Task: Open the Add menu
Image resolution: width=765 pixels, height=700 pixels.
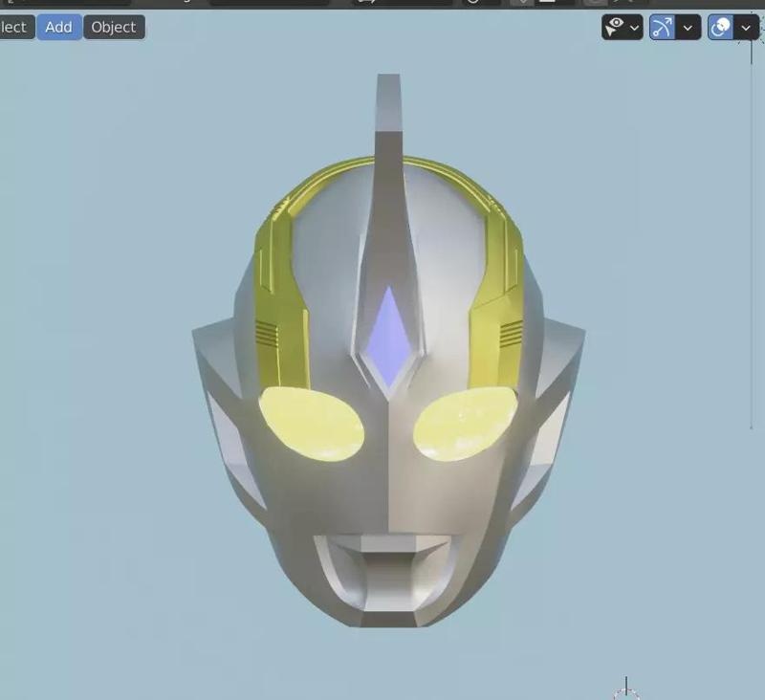Action: point(58,27)
